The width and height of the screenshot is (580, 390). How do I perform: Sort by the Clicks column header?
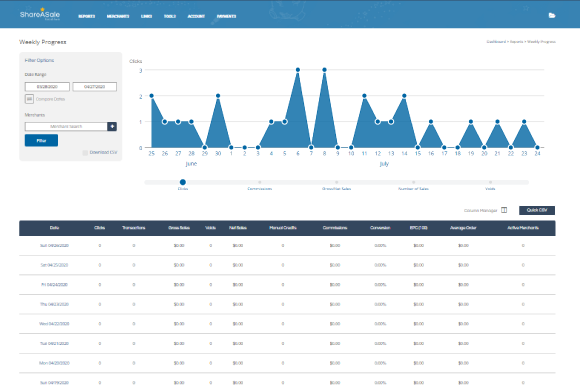pyautogui.click(x=100, y=228)
